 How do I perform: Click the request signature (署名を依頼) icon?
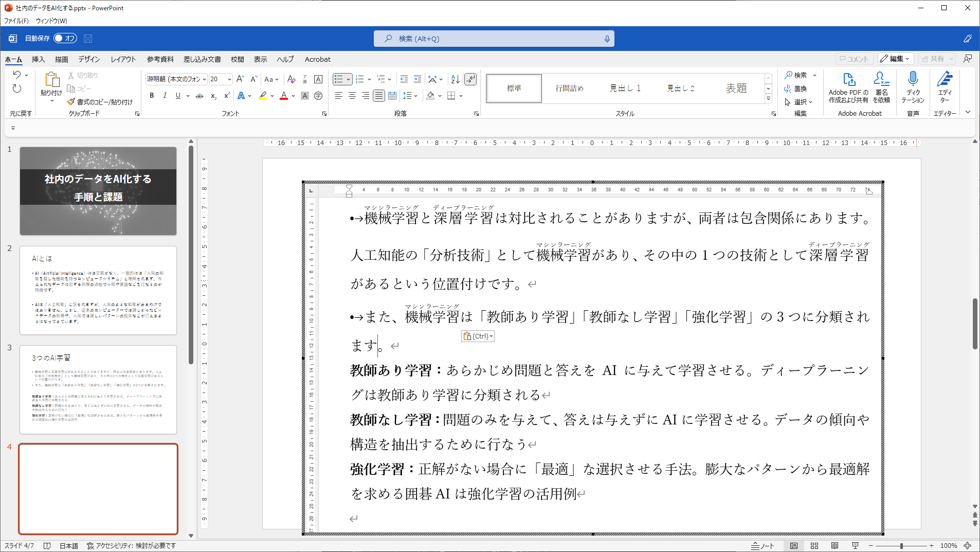point(882,86)
